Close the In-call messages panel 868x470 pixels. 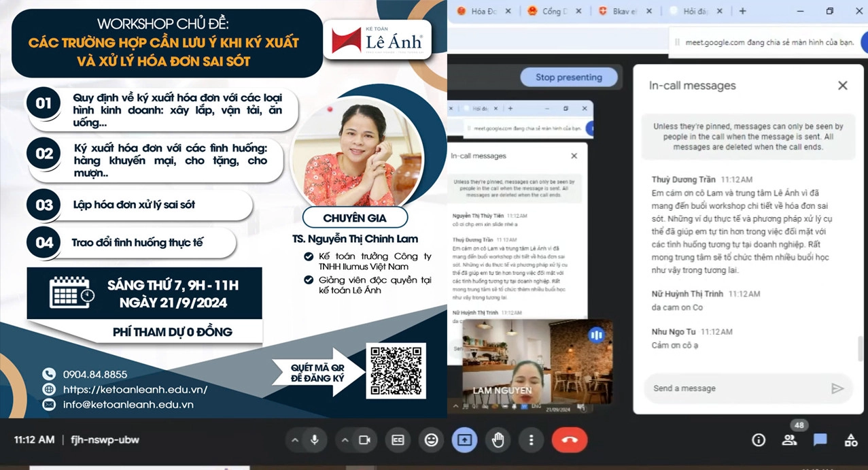click(843, 86)
